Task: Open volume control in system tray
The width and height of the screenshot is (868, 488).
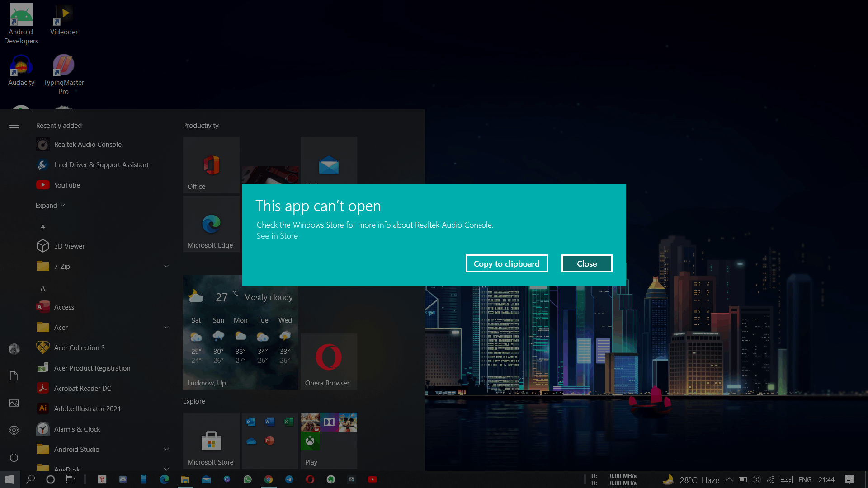Action: 756,479
